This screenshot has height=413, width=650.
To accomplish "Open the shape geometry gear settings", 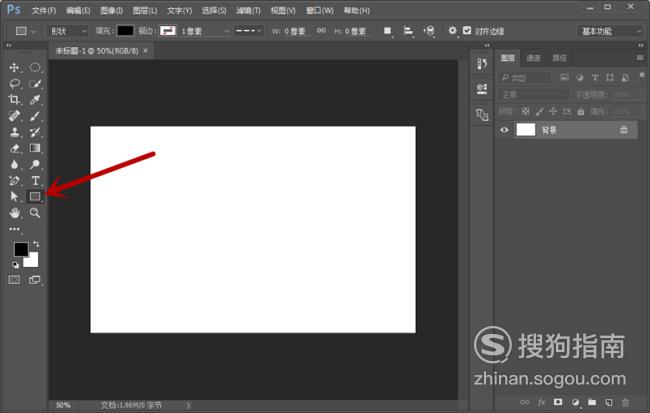I will tap(452, 30).
